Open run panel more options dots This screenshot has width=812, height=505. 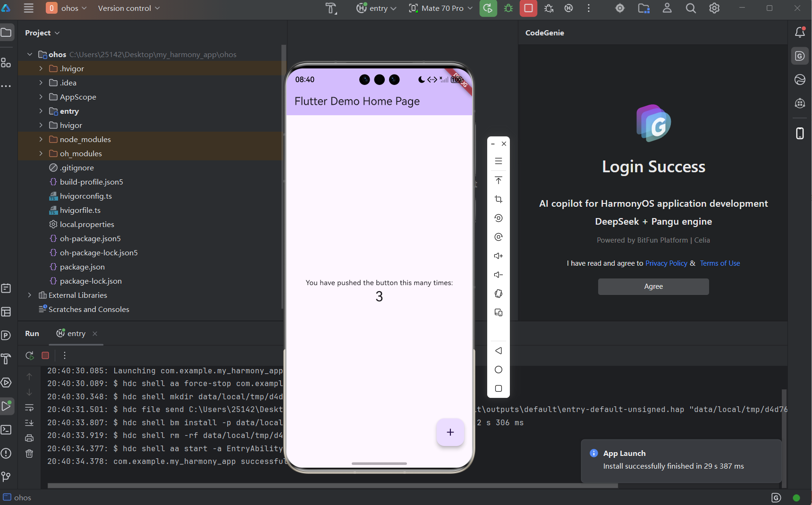click(x=65, y=355)
